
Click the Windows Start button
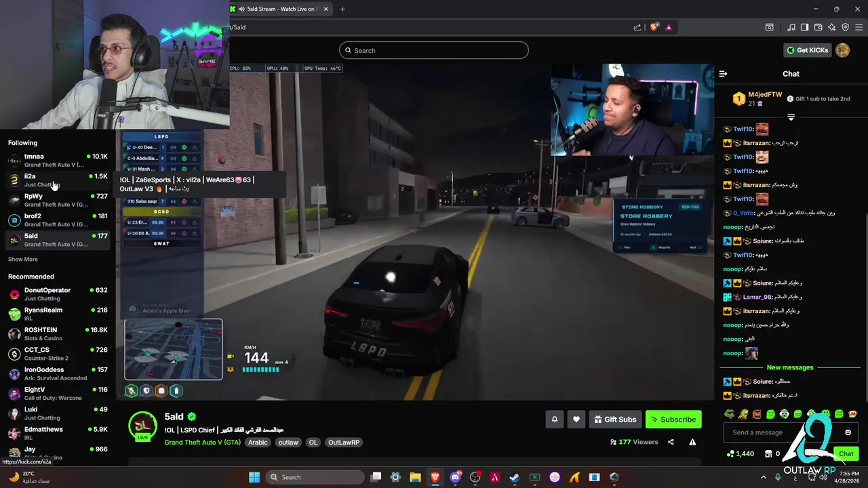pyautogui.click(x=254, y=477)
